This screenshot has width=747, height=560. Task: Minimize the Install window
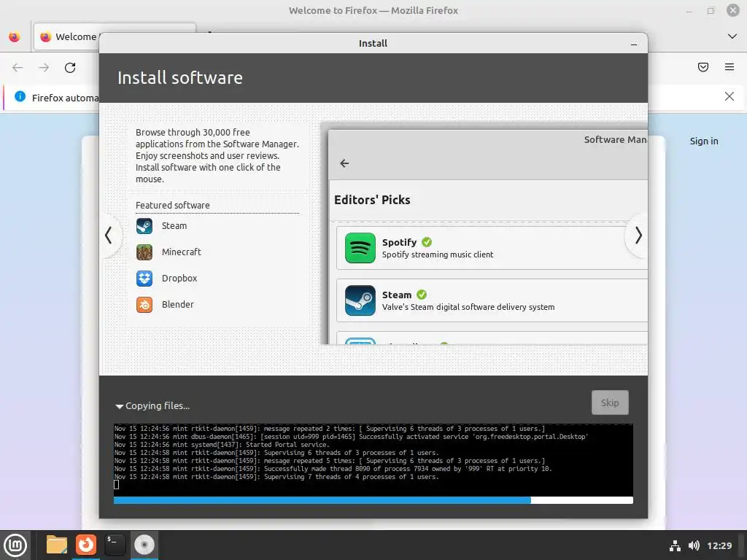634,44
